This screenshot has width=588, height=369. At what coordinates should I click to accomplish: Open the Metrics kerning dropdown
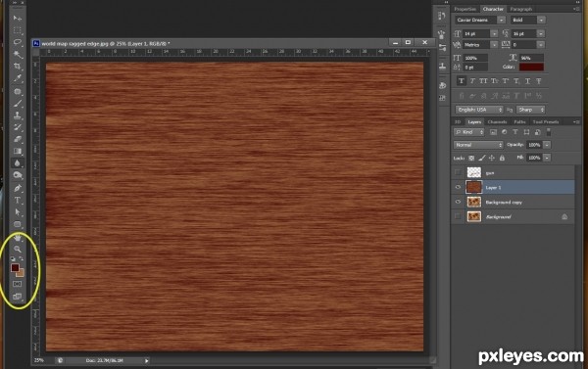click(x=494, y=45)
